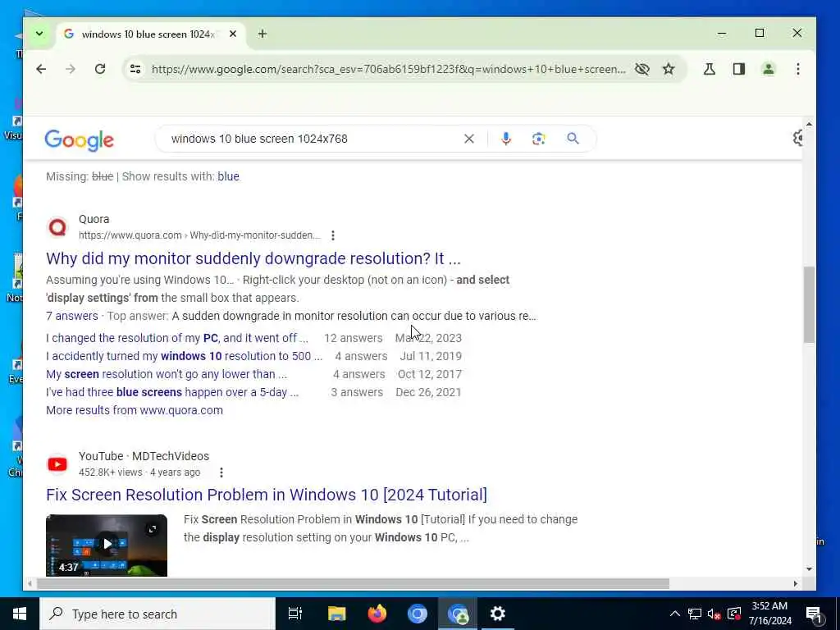Open the muted volume tray icon
This screenshot has height=630, width=840.
(714, 614)
